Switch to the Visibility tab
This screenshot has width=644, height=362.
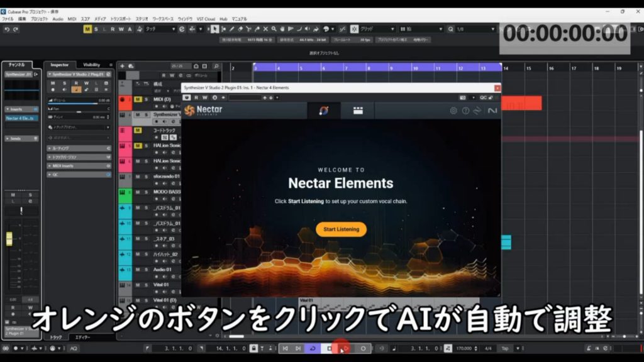tap(92, 65)
